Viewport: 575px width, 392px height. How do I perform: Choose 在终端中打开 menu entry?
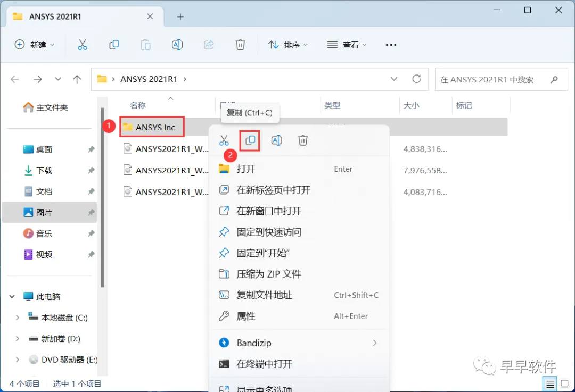[x=299, y=364]
